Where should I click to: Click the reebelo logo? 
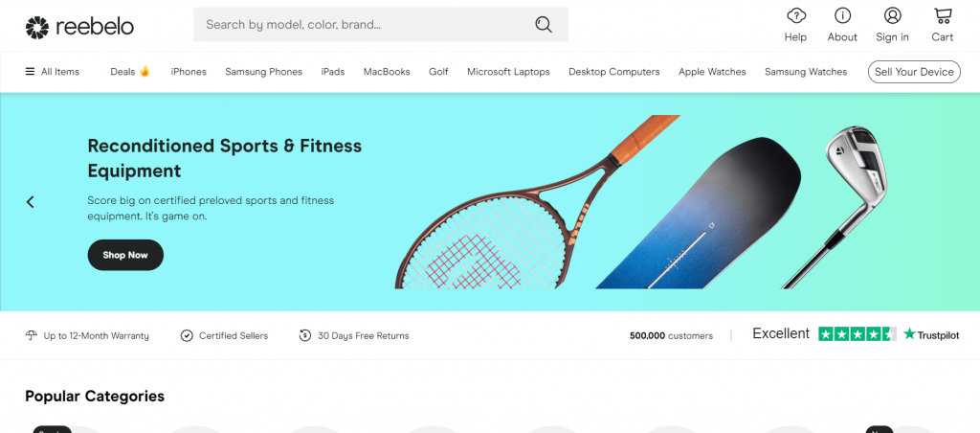[79, 26]
